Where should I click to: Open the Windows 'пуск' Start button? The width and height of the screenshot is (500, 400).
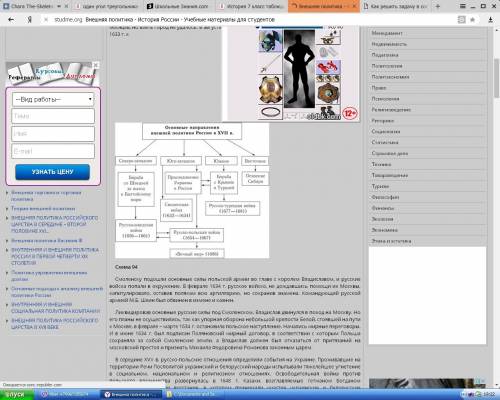tap(16, 395)
